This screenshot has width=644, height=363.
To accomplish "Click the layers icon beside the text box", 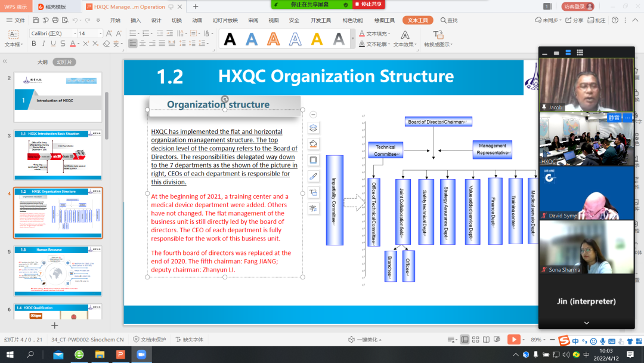I will point(314,128).
